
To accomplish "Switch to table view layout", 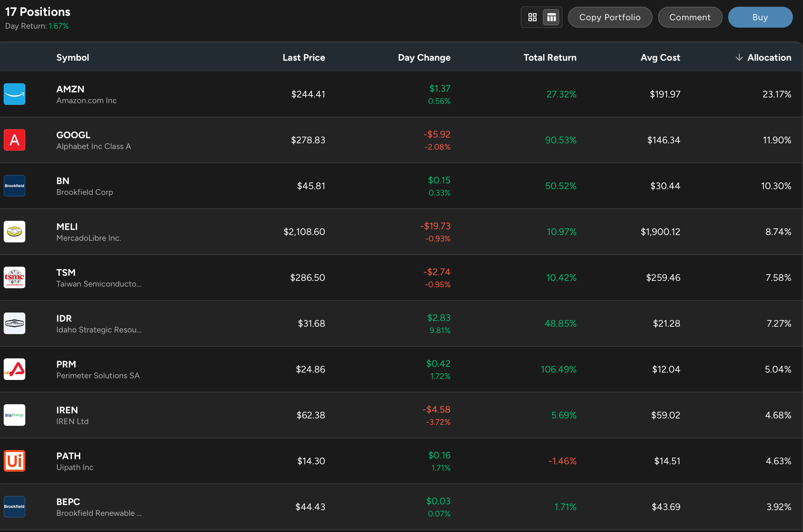I will pos(551,17).
